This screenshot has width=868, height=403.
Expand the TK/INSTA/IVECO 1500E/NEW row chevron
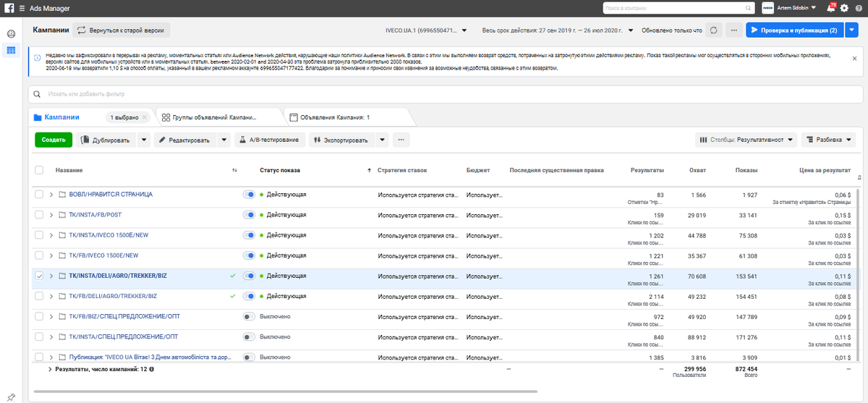pyautogui.click(x=51, y=235)
